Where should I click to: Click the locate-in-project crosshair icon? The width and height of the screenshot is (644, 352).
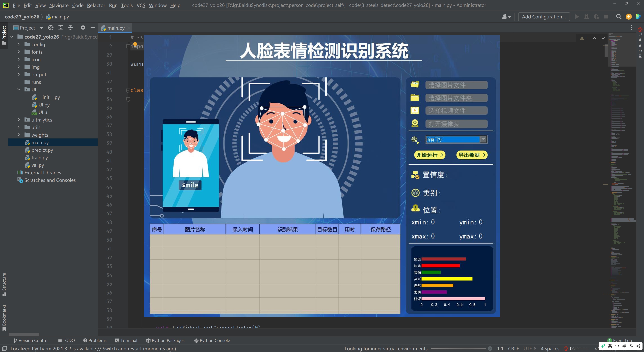click(51, 28)
